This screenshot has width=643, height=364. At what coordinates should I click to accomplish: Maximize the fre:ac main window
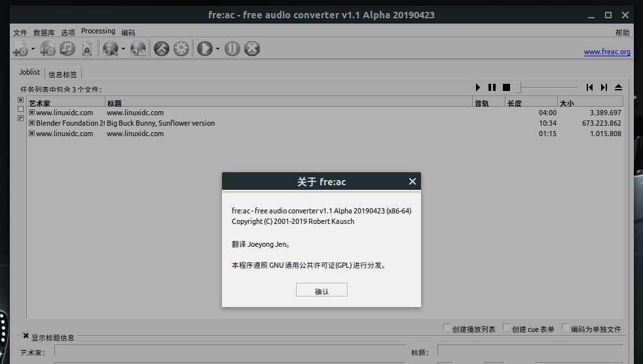pos(608,15)
